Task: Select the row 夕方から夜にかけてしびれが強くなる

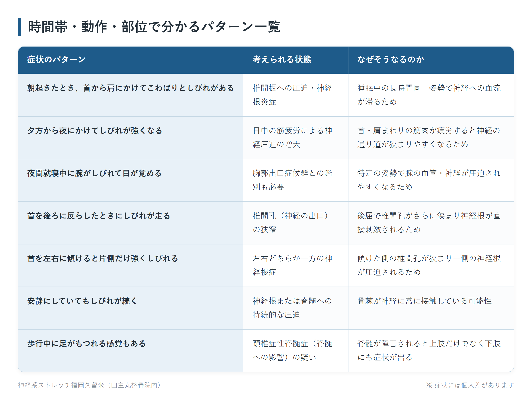Action: (266, 138)
